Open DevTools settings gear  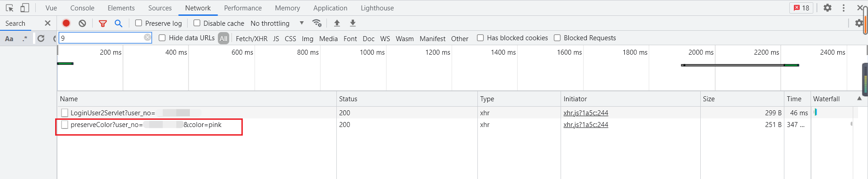pos(827,8)
